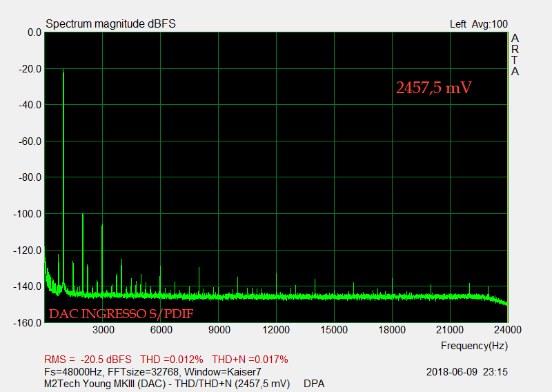Click the 'Spectrum magnitude dBFS' title
Screen dimensions: 552x392
[110, 23]
